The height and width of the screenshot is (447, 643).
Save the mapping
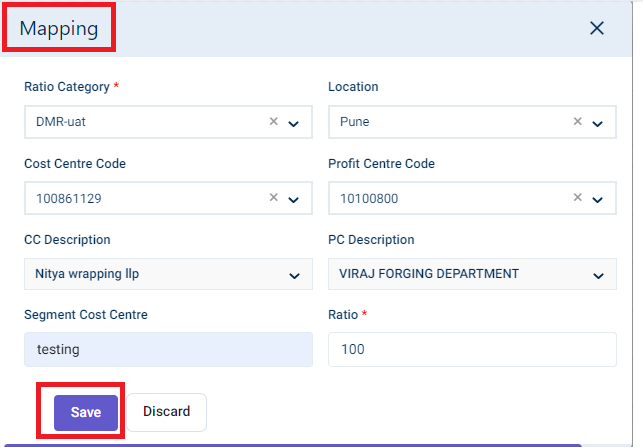coord(86,413)
